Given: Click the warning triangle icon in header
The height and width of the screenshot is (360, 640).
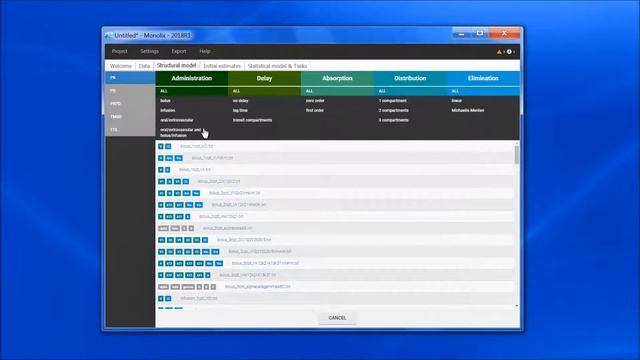Looking at the screenshot, I should click(499, 52).
